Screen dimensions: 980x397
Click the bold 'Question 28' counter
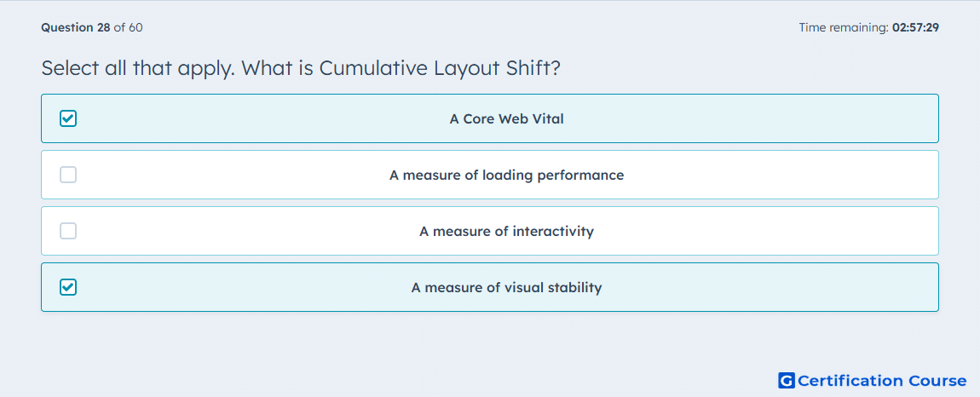click(x=76, y=27)
